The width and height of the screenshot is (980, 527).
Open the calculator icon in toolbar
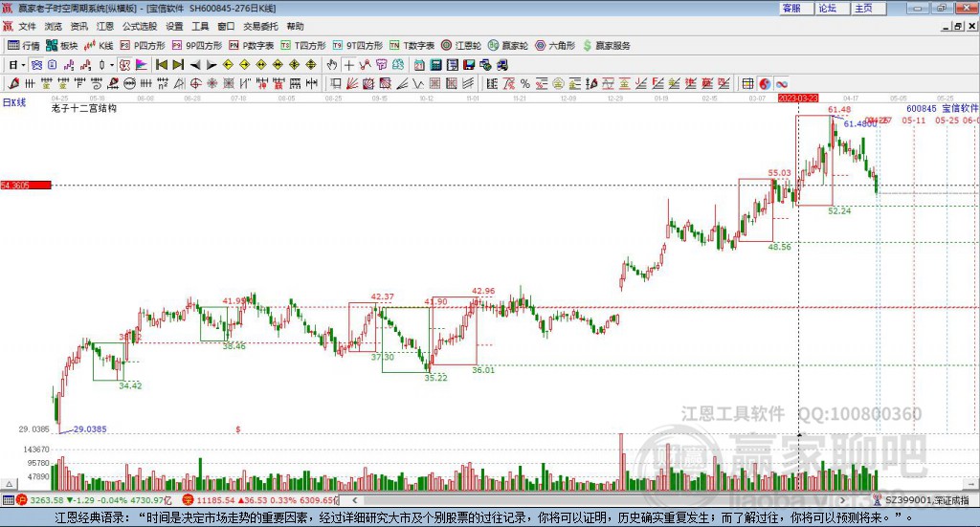(435, 65)
